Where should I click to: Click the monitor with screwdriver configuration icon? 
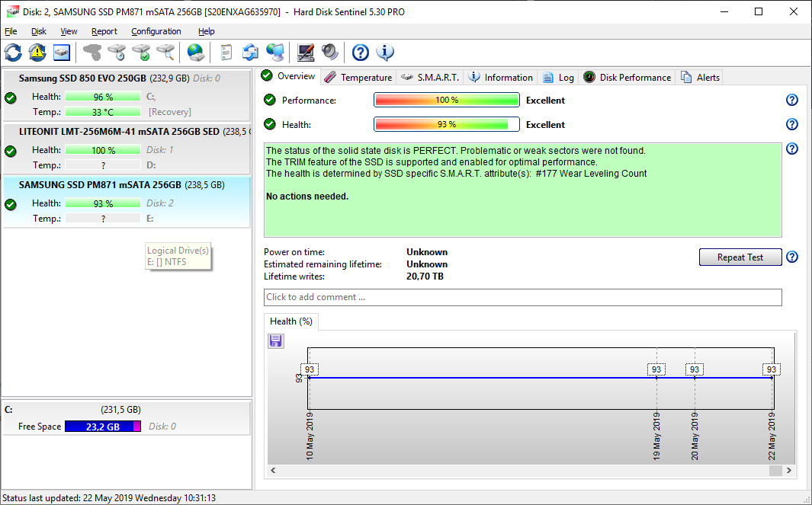point(306,53)
